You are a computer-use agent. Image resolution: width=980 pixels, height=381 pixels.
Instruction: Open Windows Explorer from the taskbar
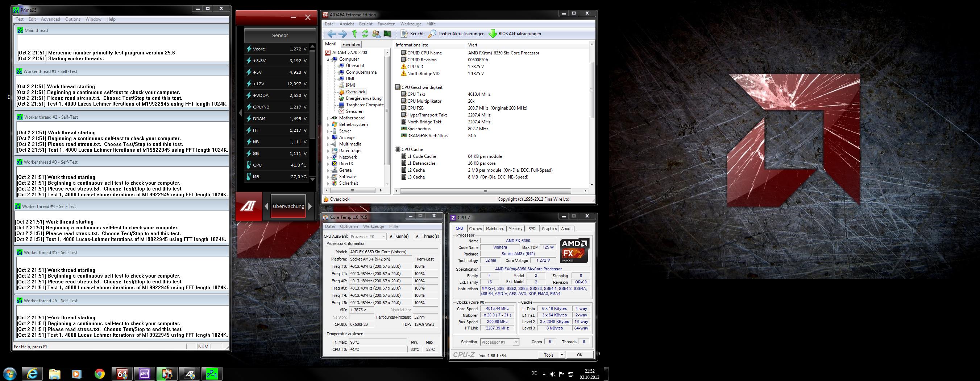point(54,374)
